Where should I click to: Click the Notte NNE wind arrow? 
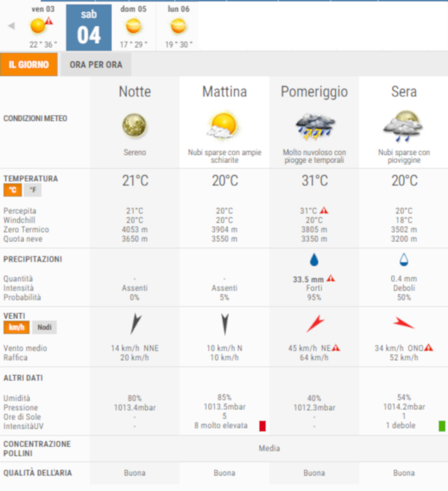click(x=136, y=324)
